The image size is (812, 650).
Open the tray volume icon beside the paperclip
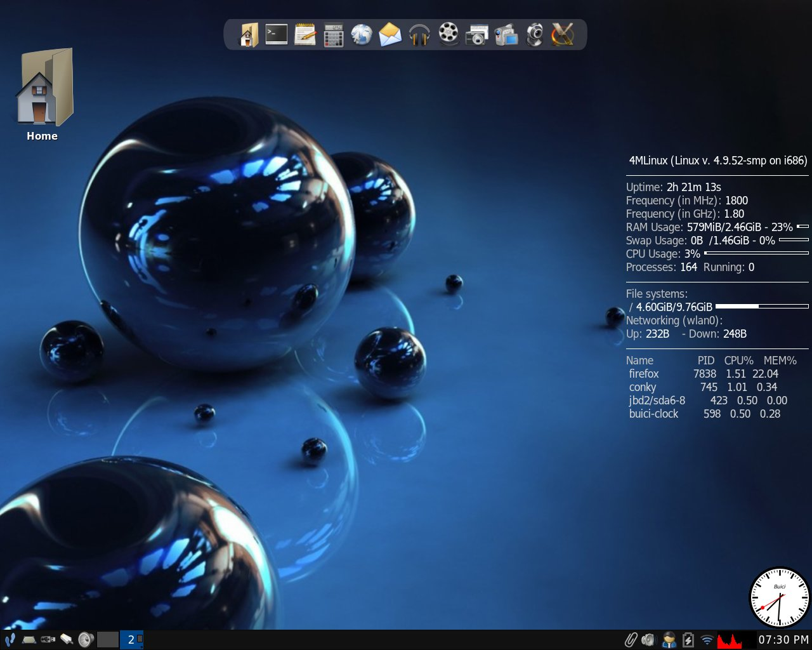(x=648, y=640)
